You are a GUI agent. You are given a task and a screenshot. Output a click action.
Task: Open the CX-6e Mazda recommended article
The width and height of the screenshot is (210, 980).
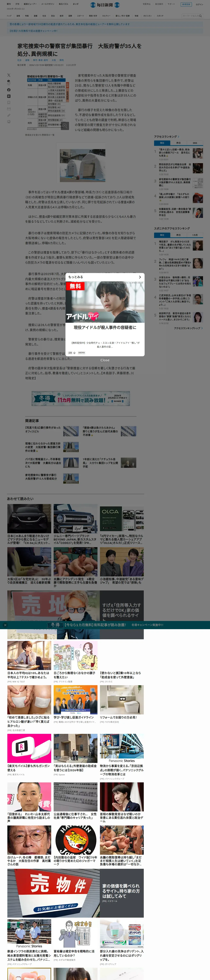[x=29, y=524]
